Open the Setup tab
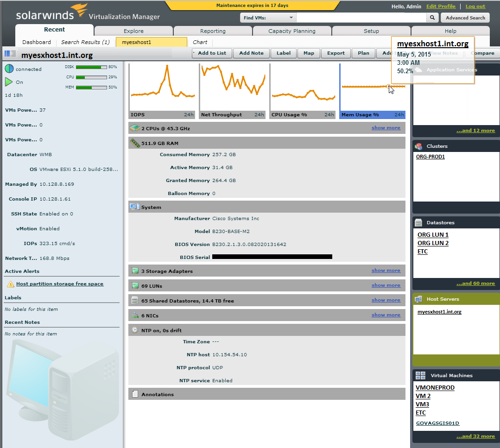This screenshot has height=448, width=500. tap(371, 31)
